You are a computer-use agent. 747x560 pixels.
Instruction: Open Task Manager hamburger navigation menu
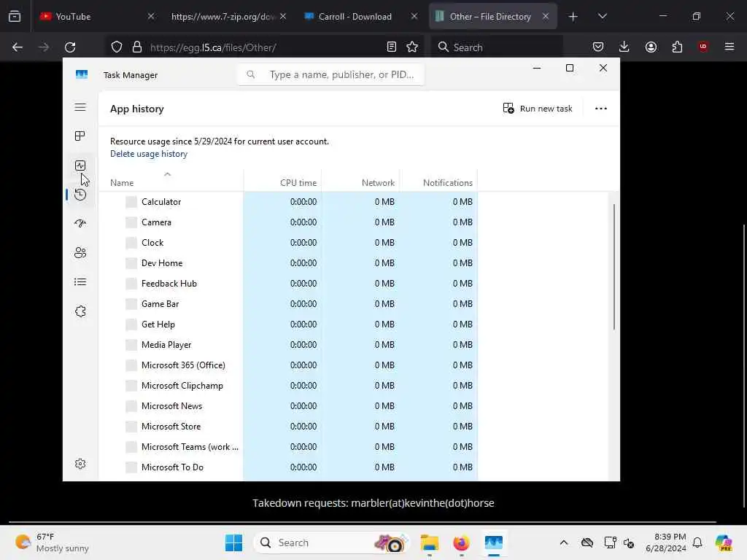click(80, 108)
